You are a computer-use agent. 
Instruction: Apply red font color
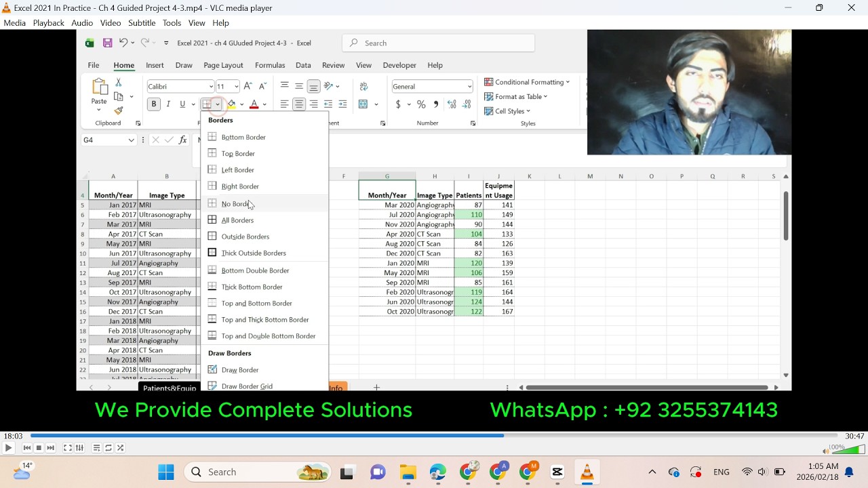point(254,104)
